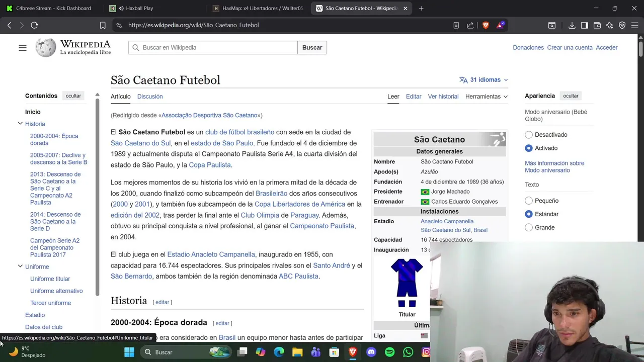
Task: Toggle the browser sidebar panel icon
Action: tap(584, 25)
